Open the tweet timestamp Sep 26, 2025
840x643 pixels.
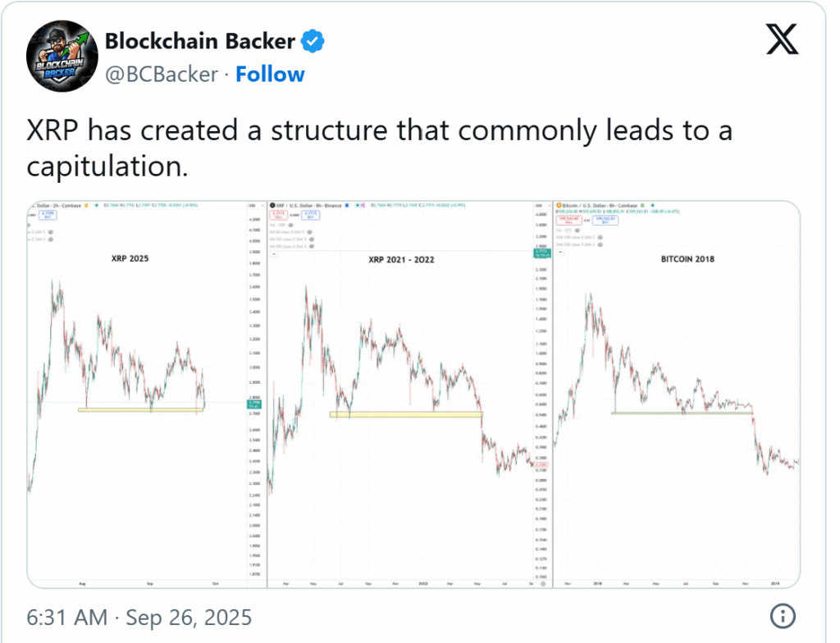[139, 616]
